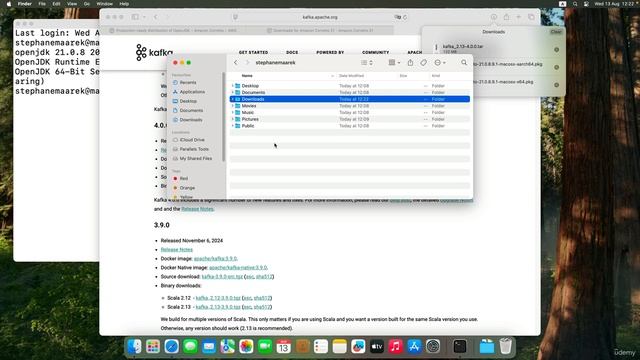Screen dimensions: 640x360
Task: Select Documents in the Finder sidebar
Action: pos(191,110)
